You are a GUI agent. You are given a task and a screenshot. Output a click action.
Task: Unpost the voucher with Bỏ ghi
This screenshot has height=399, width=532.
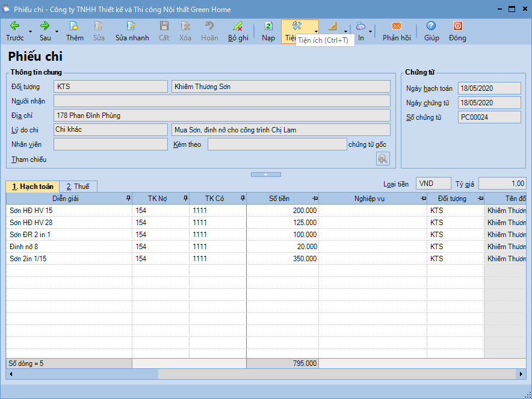click(x=238, y=31)
